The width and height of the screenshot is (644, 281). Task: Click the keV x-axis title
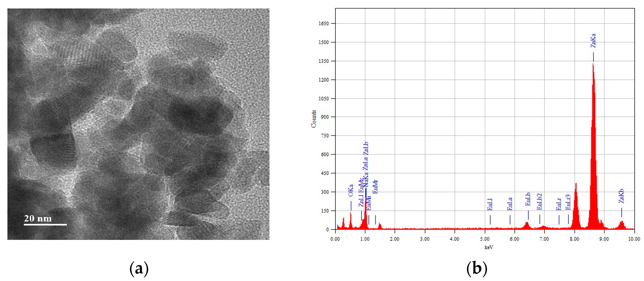(489, 248)
